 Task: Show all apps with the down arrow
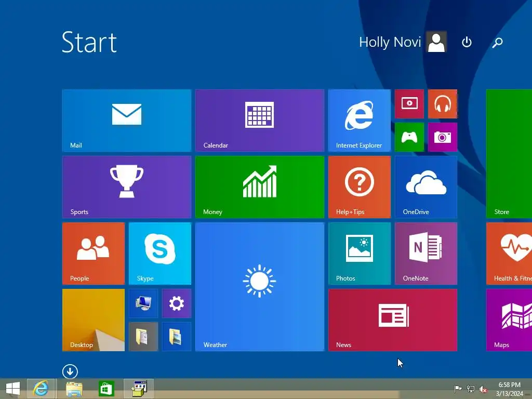(x=70, y=371)
